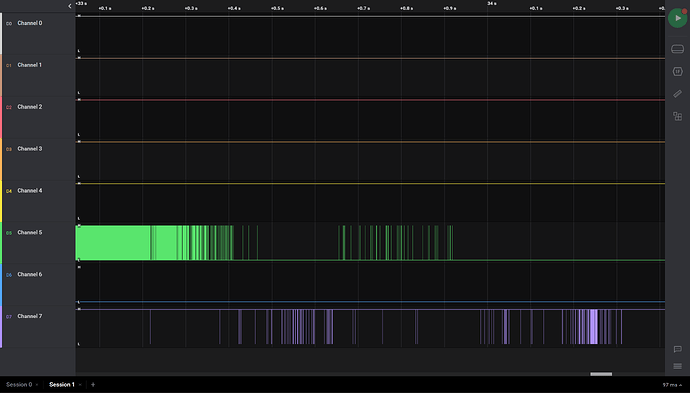Click the D7 channel index badge
Viewport: 690px width, 393px height.
[x=9, y=316]
